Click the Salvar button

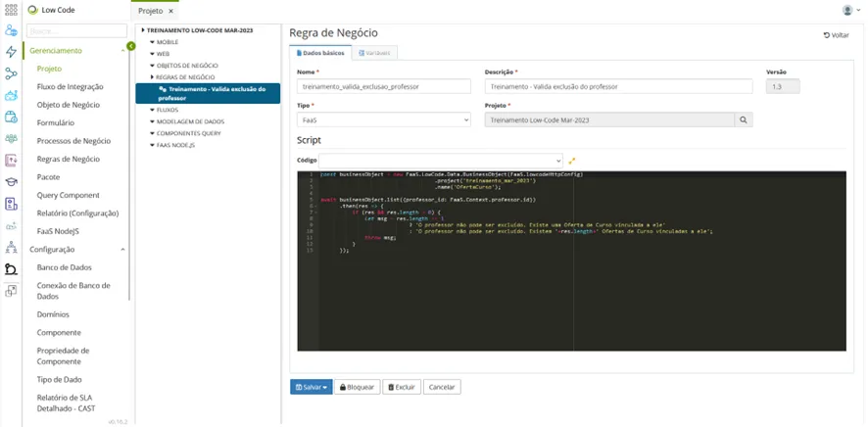tap(312, 387)
